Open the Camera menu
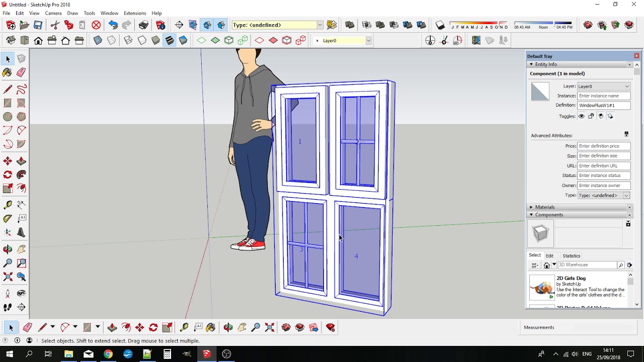The height and width of the screenshot is (362, 644). coord(53,13)
